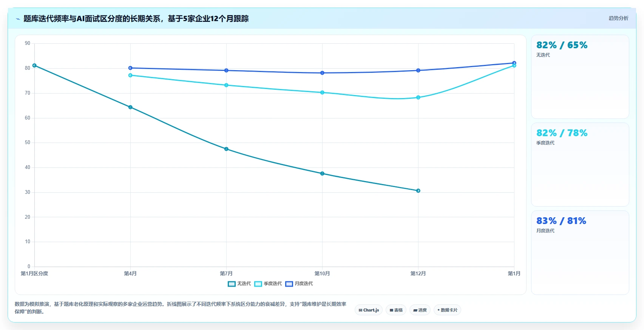This screenshot has width=644, height=330.
Task: Select the 月度迭代 data point at 第10月
Action: click(322, 73)
